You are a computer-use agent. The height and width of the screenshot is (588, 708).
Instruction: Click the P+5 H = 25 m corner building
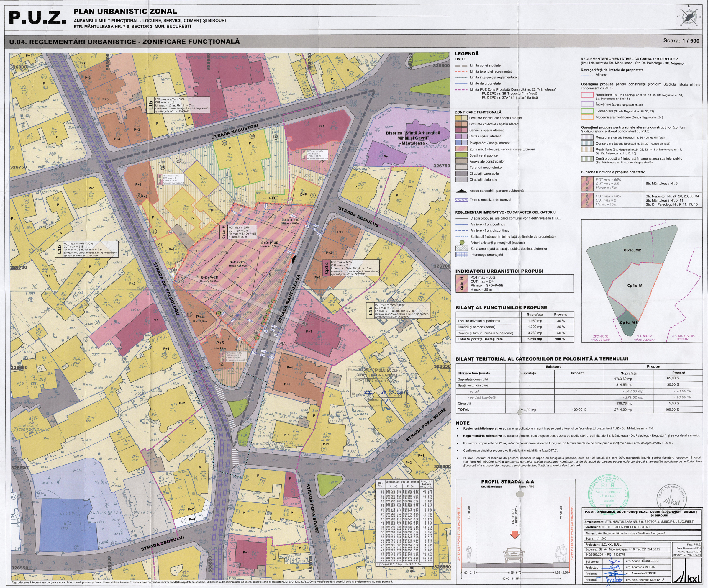pos(220,349)
